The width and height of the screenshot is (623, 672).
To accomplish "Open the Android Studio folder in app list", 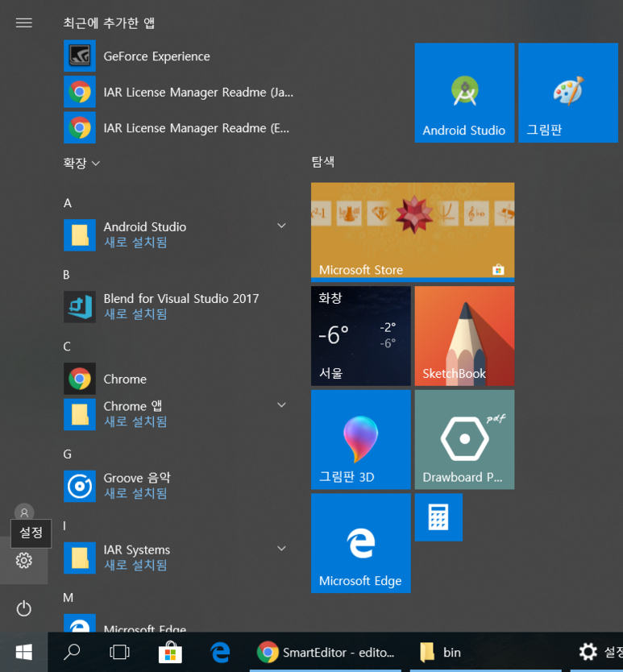I will pos(179,234).
